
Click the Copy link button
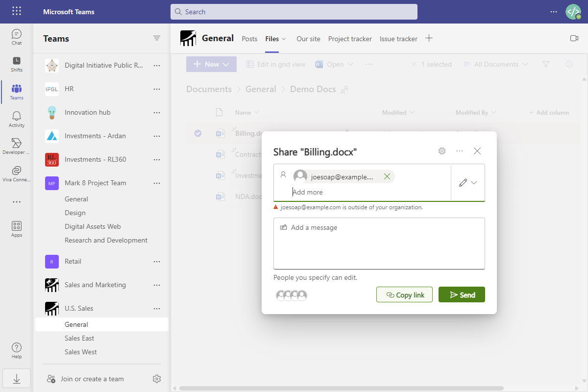pyautogui.click(x=404, y=294)
